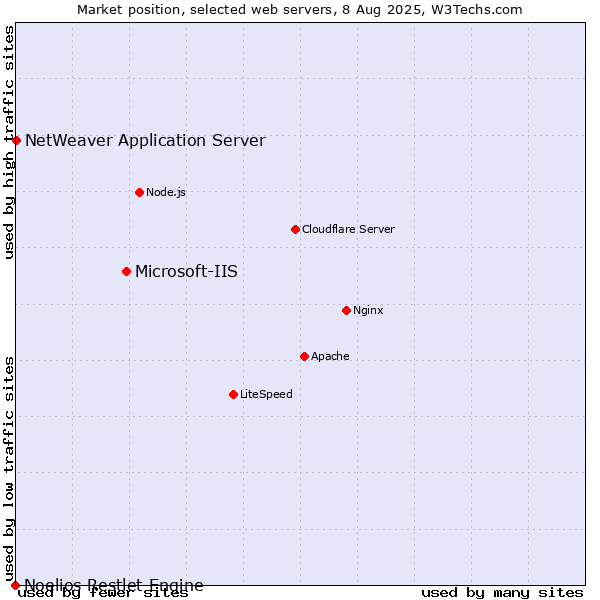
Task: Click the 'Cloudflare Server' label text
Action: 348,229
